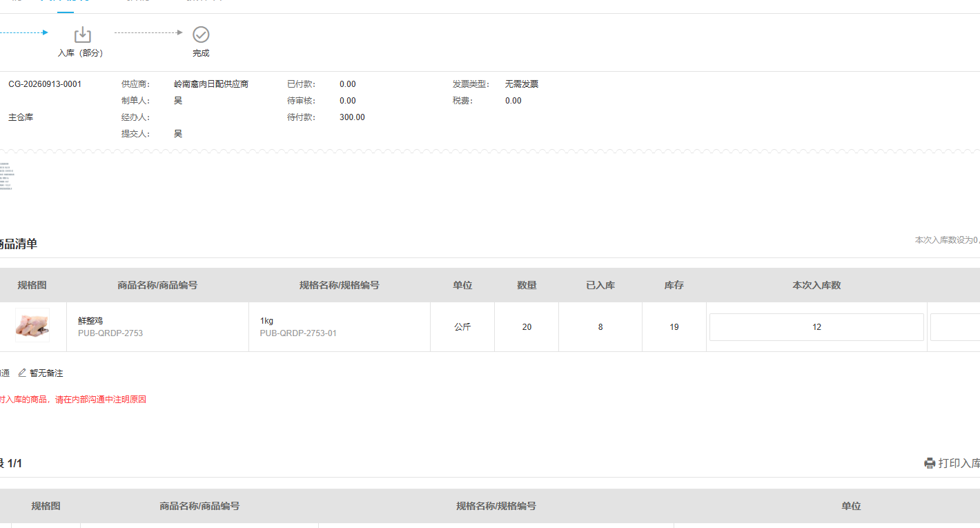
Task: Click the 暂无备注 remark link
Action: 46,373
